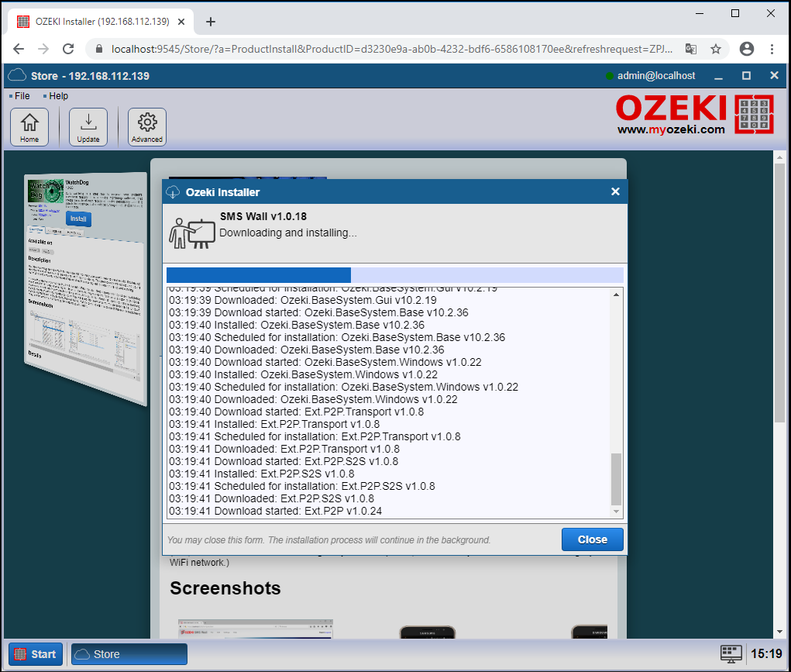Click the browser back arrow
The image size is (791, 672).
click(x=19, y=49)
